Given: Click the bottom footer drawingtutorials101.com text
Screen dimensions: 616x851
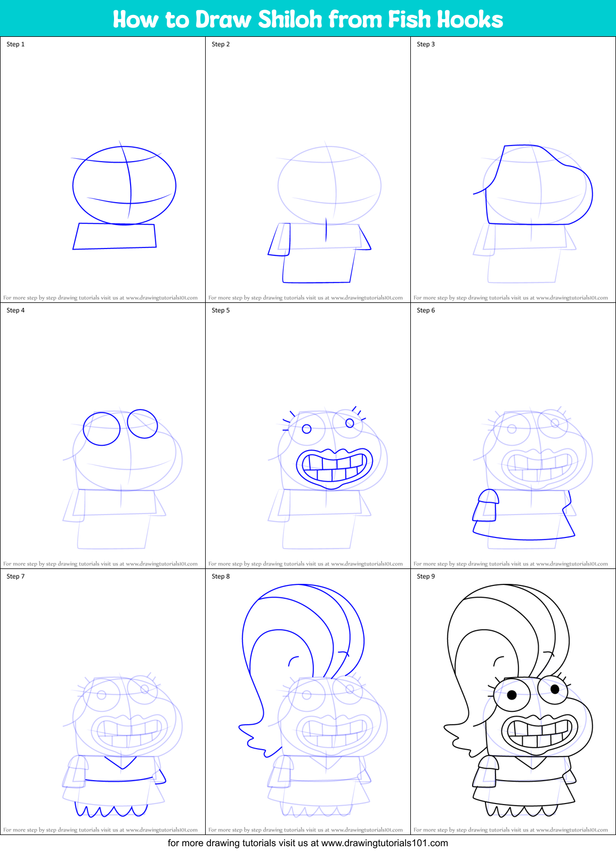Looking at the screenshot, I should 308,843.
